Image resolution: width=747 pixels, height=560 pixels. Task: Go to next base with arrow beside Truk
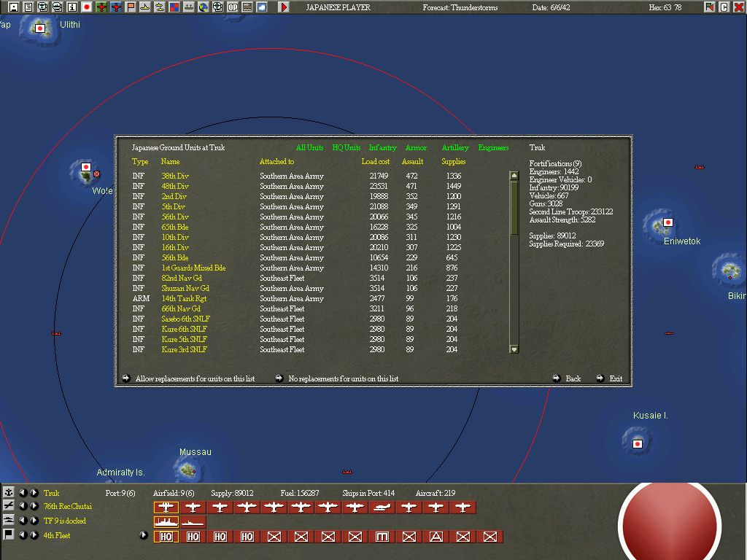(34, 492)
